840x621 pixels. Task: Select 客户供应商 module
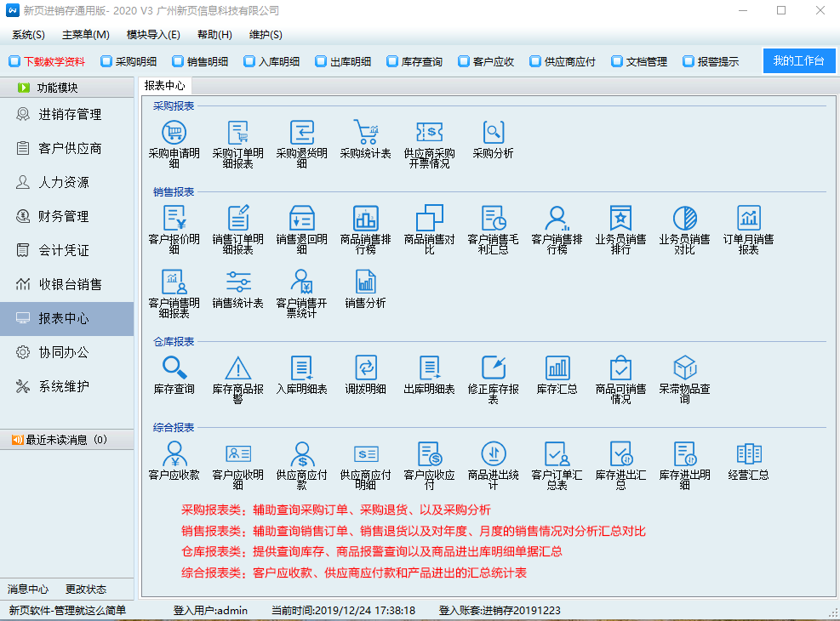[67, 148]
